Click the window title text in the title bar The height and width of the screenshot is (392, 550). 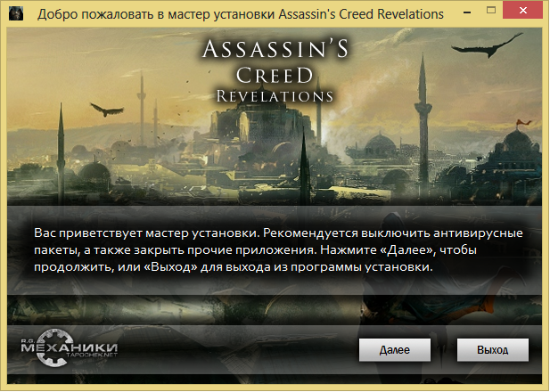pos(241,14)
